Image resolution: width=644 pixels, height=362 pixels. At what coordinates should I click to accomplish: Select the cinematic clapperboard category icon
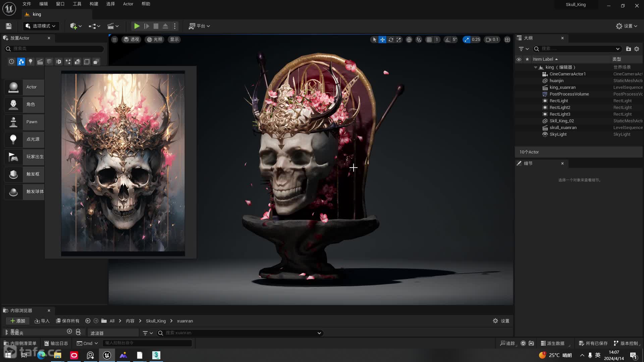tap(40, 62)
